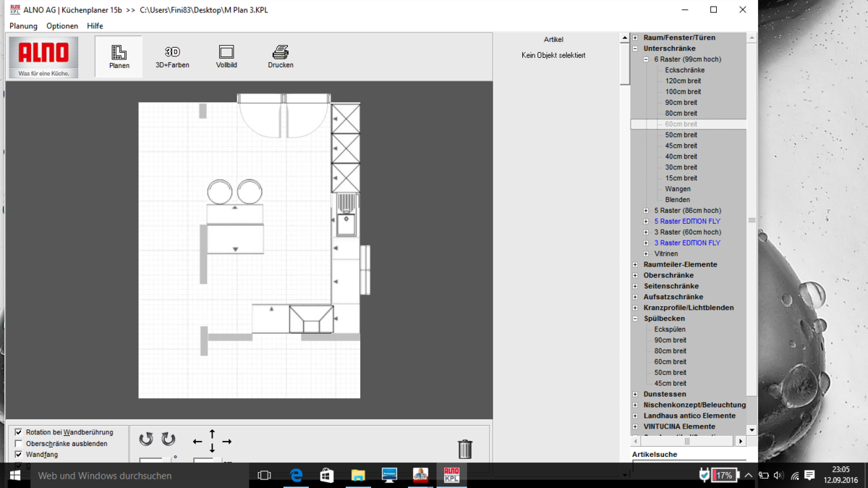The width and height of the screenshot is (868, 488).
Task: Launch Microsoft Edge from the taskbar
Action: [296, 475]
